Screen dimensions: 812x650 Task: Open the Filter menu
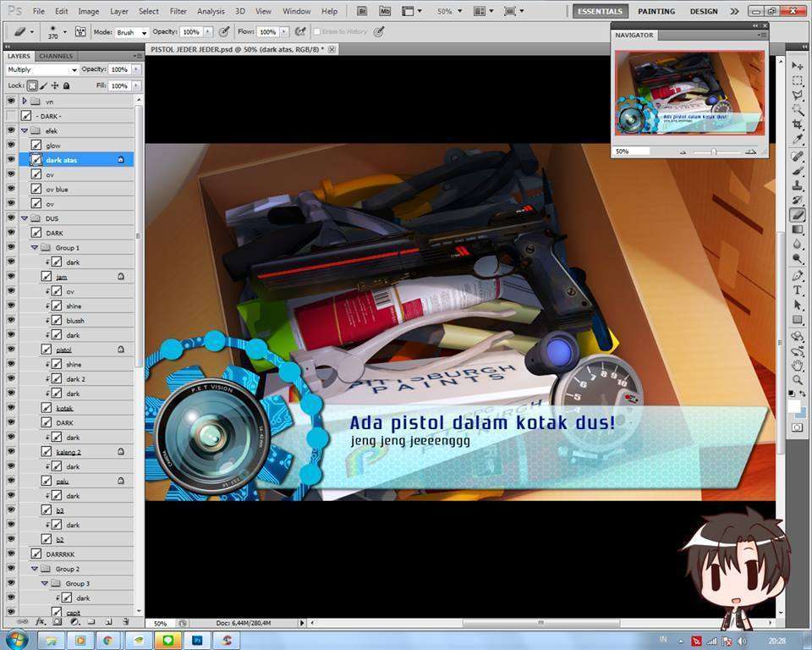point(178,11)
